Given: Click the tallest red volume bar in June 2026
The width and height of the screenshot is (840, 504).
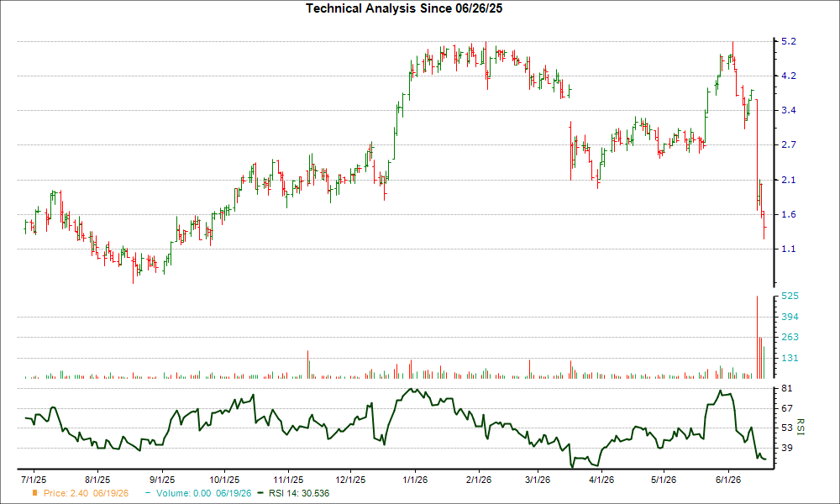Looking at the screenshot, I should (x=757, y=338).
